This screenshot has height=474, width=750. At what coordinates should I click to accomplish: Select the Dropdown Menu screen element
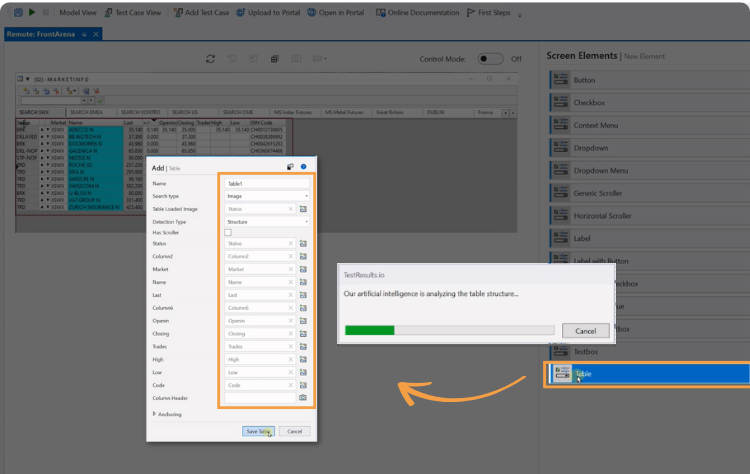pyautogui.click(x=649, y=170)
